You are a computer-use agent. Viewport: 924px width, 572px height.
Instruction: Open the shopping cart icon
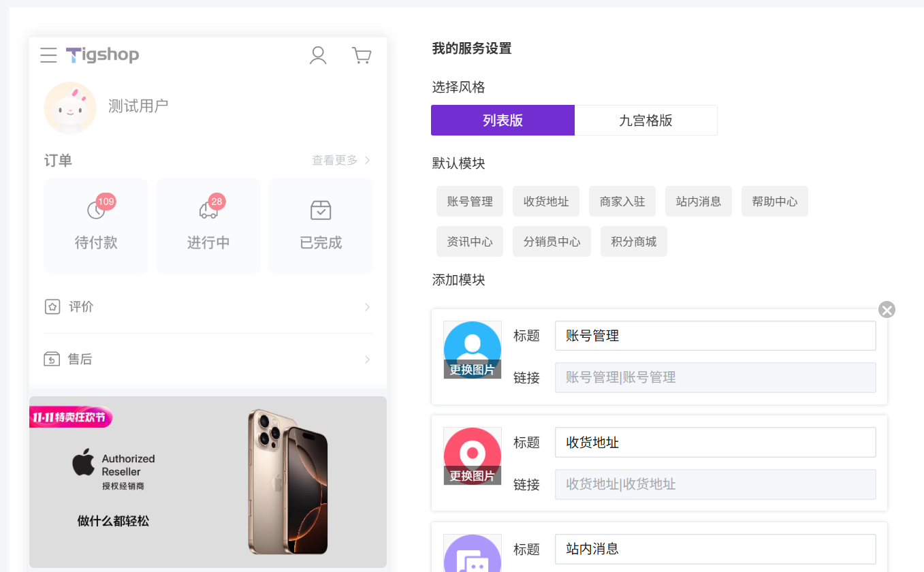point(362,55)
